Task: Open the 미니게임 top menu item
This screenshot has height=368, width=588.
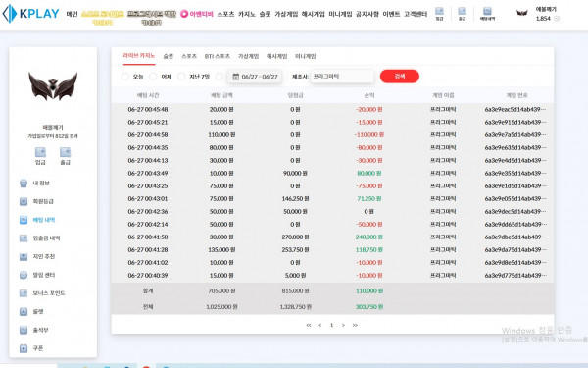Action: [x=340, y=14]
